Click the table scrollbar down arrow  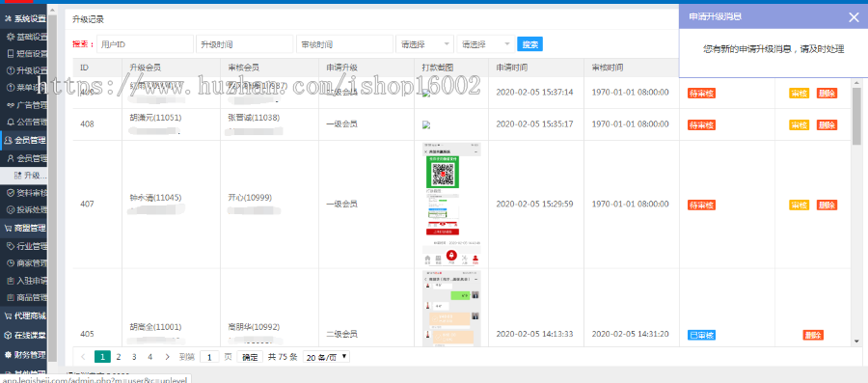tap(857, 342)
